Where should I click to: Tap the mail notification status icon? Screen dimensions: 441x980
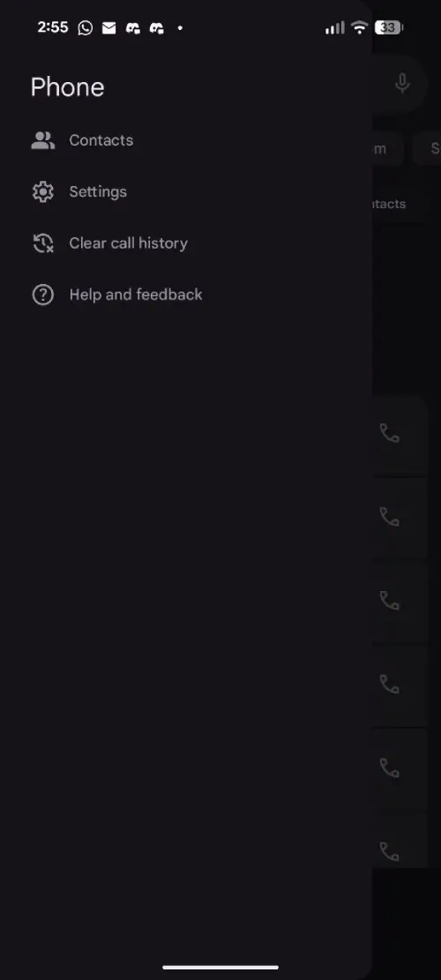pyautogui.click(x=108, y=27)
